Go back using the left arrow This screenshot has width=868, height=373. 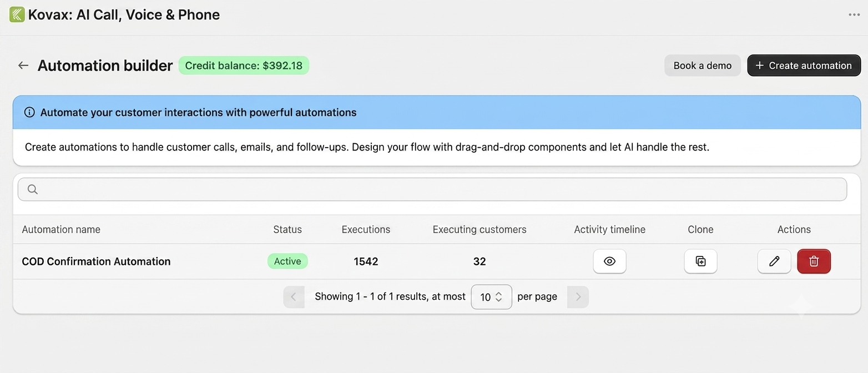pos(23,65)
